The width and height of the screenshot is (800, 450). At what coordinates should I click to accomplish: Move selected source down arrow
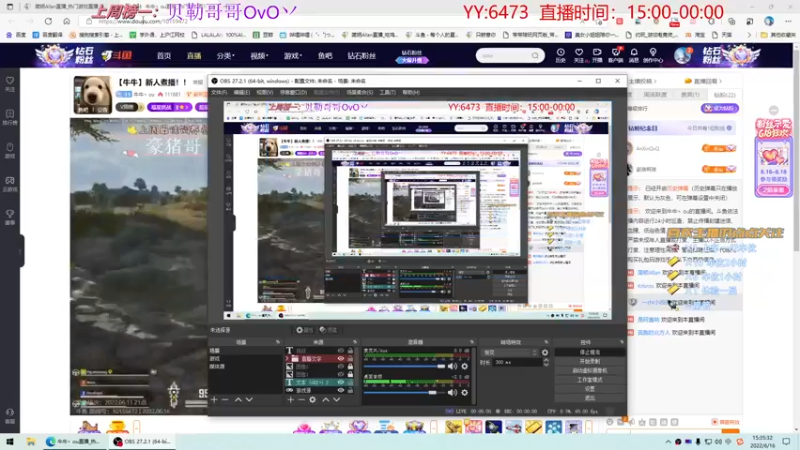[x=336, y=400]
